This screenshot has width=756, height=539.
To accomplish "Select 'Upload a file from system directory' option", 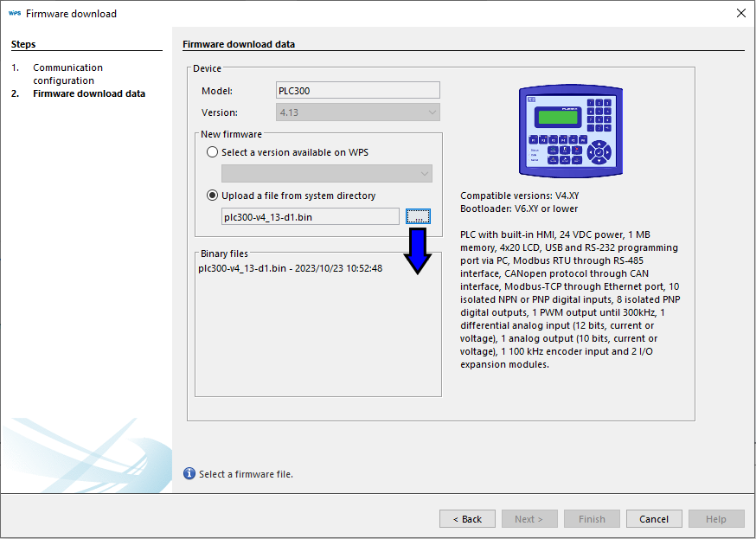I will pos(213,196).
